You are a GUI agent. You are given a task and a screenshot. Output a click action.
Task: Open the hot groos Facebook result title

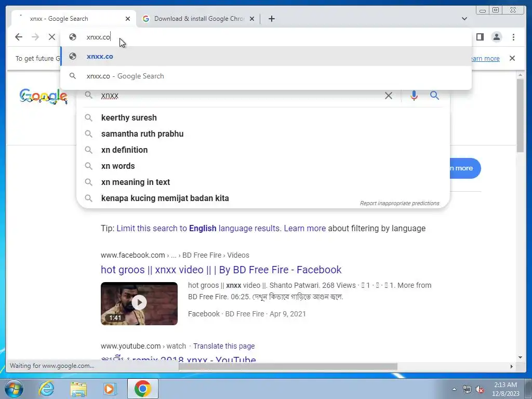tap(221, 270)
